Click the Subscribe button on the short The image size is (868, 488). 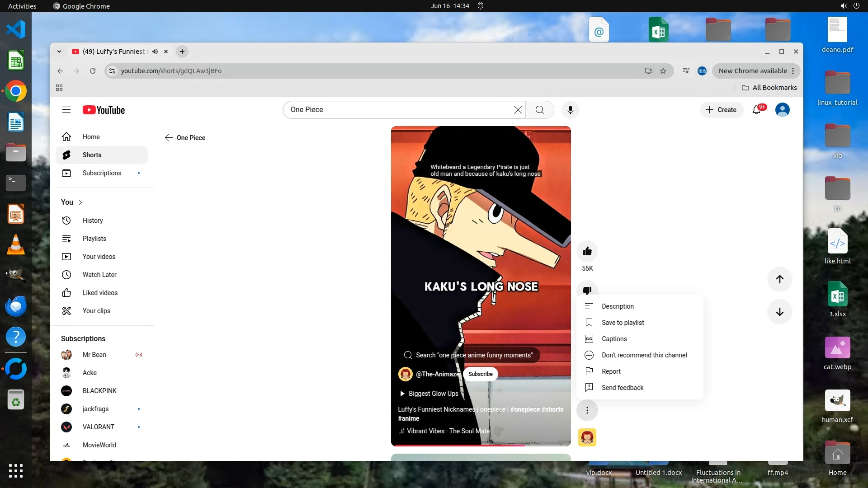[x=480, y=374]
